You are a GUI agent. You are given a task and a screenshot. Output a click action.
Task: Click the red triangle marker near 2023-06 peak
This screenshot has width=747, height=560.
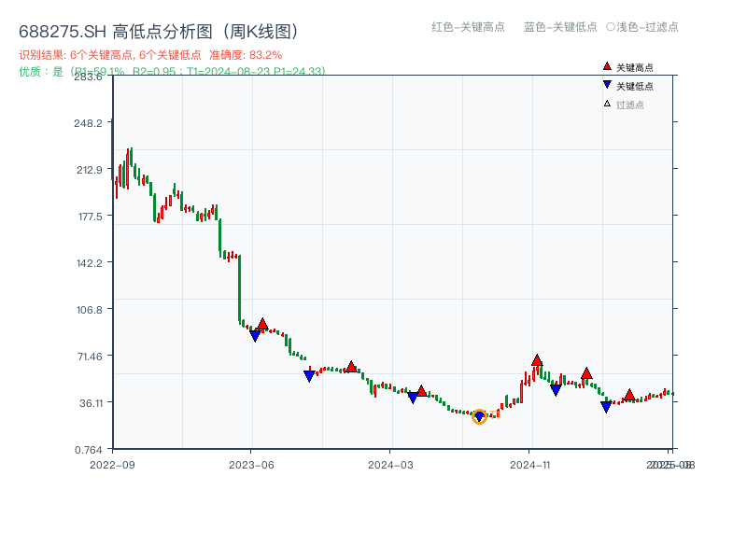(265, 321)
